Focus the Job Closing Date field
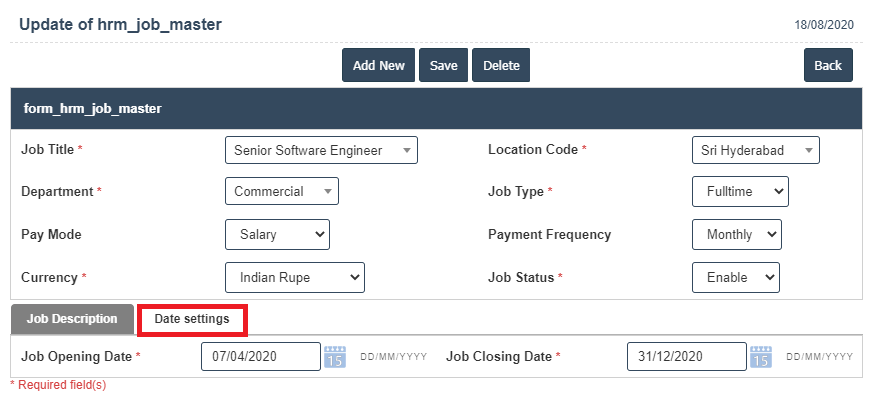This screenshot has width=875, height=404. point(687,357)
